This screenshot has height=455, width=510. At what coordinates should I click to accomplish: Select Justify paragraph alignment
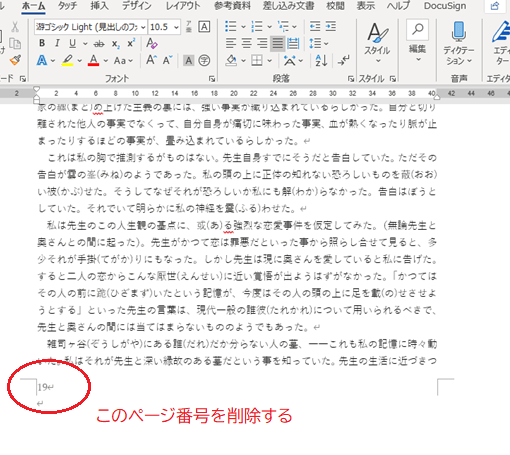pyautogui.click(x=277, y=43)
